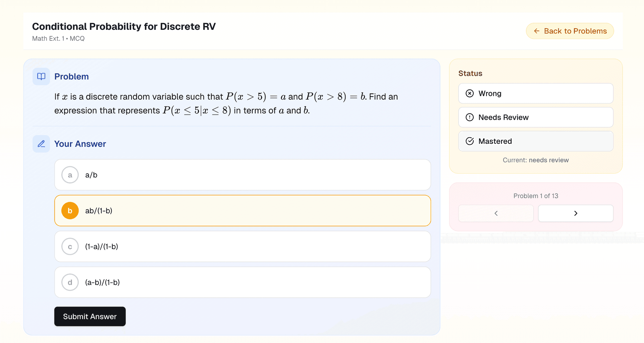
Task: Click the Conditional Probability for Discrete RV title
Action: point(124,26)
